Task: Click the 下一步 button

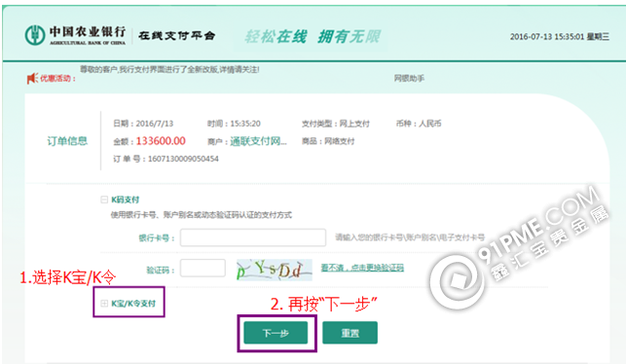Action: (276, 333)
